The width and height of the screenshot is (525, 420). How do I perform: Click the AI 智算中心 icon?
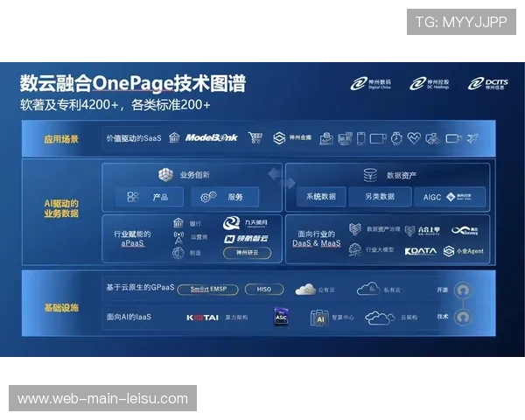319,318
